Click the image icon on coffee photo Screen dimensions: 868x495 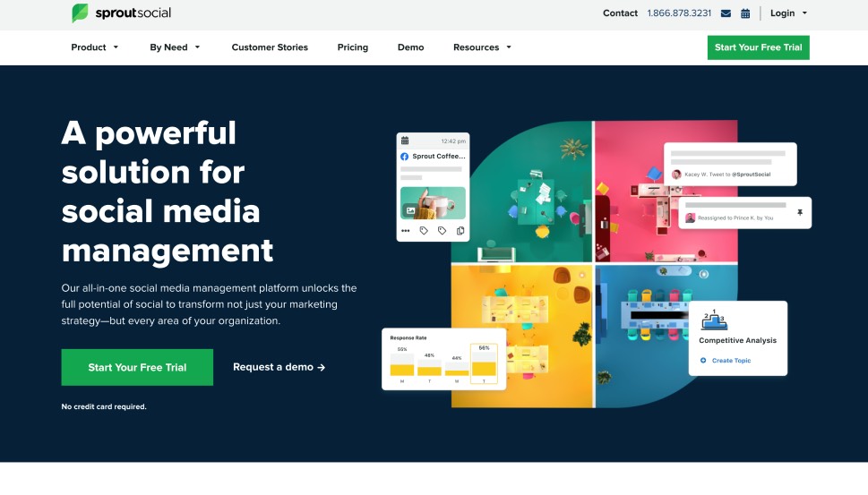point(411,210)
